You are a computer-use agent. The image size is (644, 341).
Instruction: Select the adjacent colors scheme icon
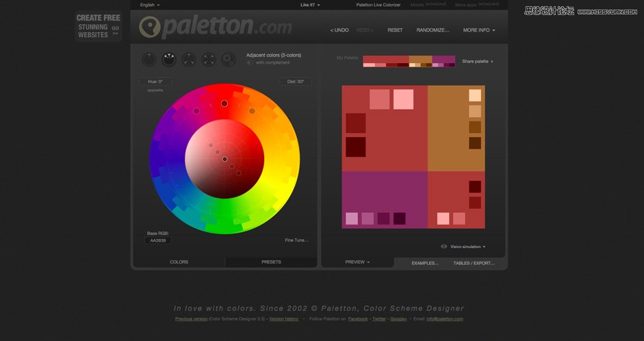tap(168, 60)
